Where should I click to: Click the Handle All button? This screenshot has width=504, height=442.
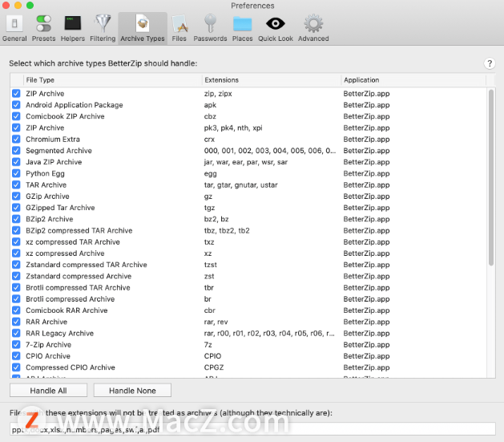(x=49, y=391)
